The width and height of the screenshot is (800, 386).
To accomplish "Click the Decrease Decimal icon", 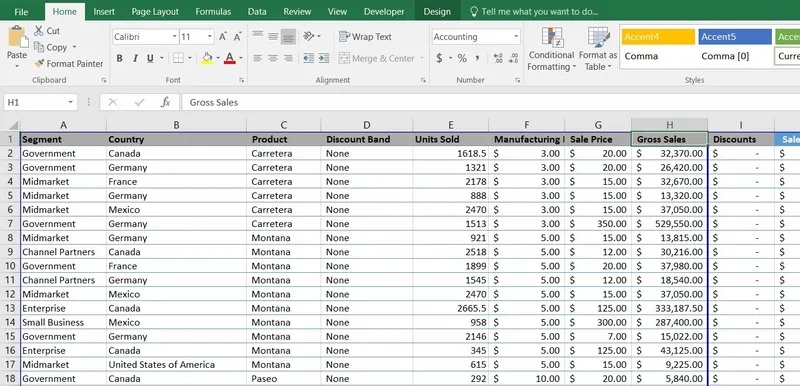I will click(x=514, y=58).
